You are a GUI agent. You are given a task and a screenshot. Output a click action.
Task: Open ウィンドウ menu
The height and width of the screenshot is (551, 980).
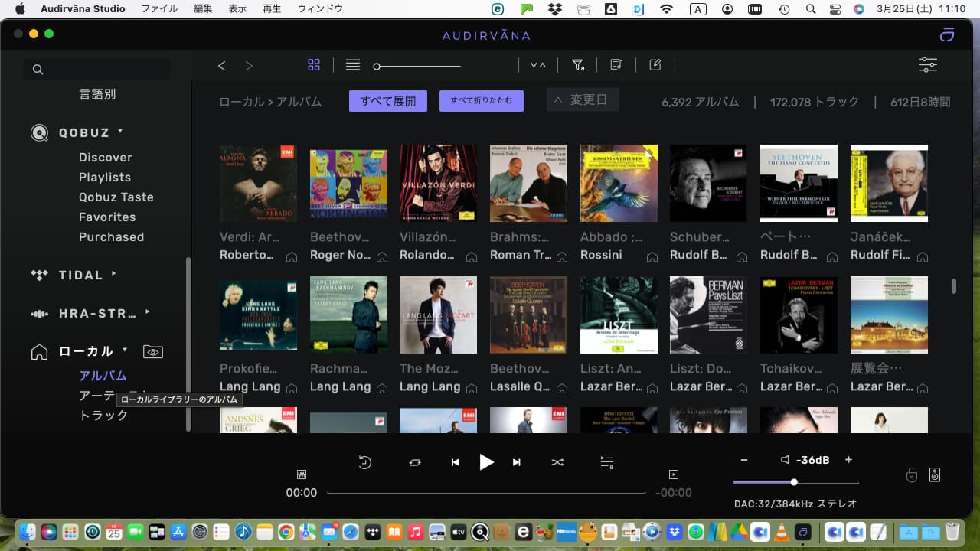coord(320,9)
